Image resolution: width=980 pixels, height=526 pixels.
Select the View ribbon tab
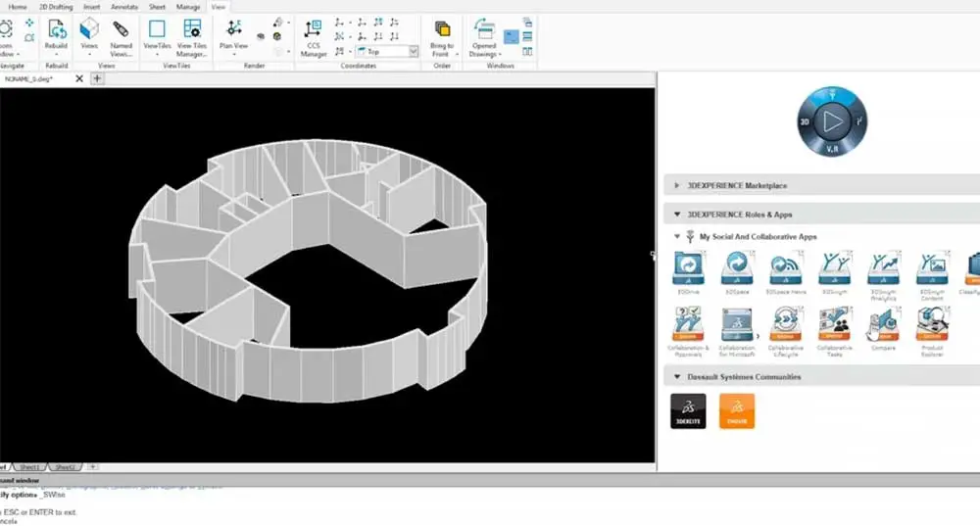219,7
